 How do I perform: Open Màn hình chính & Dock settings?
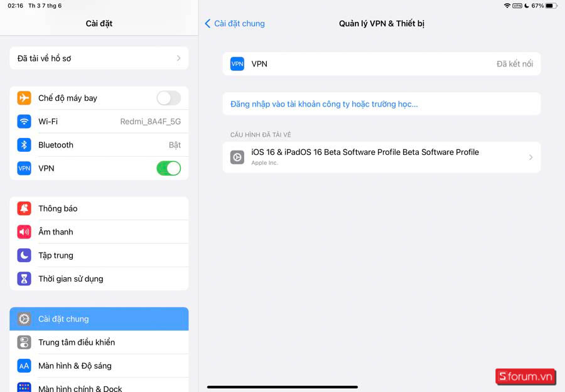coord(99,385)
